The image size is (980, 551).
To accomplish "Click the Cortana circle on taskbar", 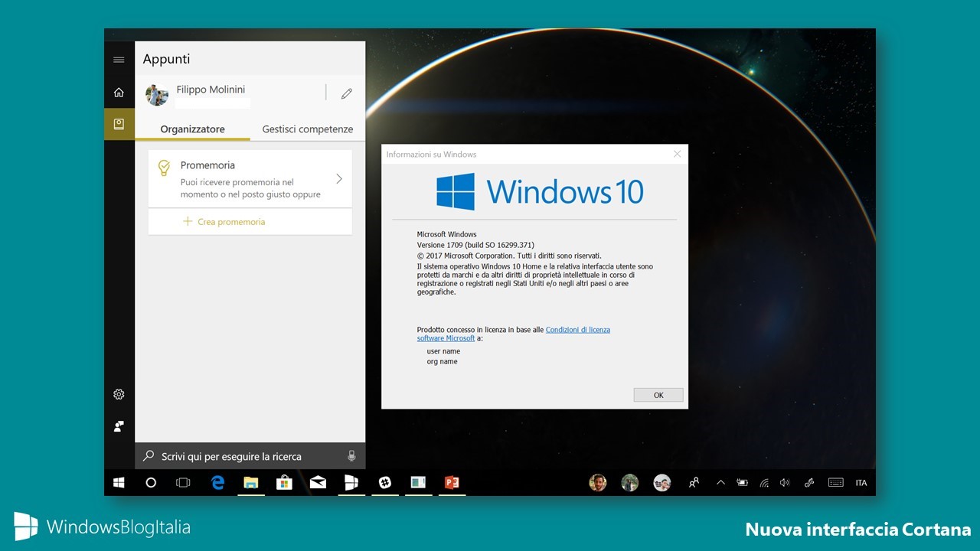I will tap(151, 483).
